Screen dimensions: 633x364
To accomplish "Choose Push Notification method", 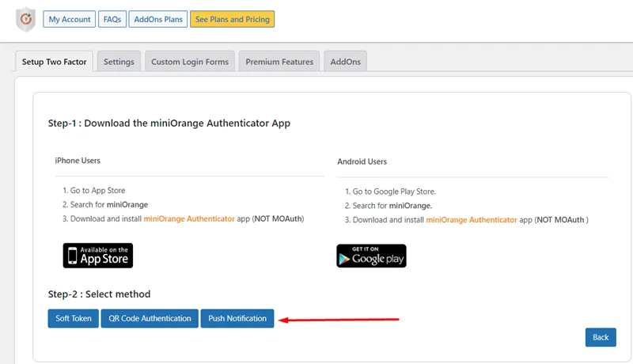I will pos(237,318).
